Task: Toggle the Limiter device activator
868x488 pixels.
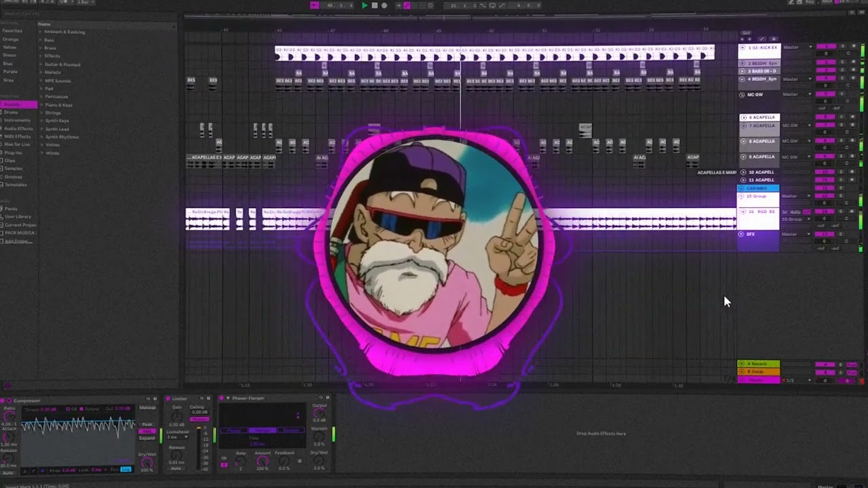Action: coord(168,399)
